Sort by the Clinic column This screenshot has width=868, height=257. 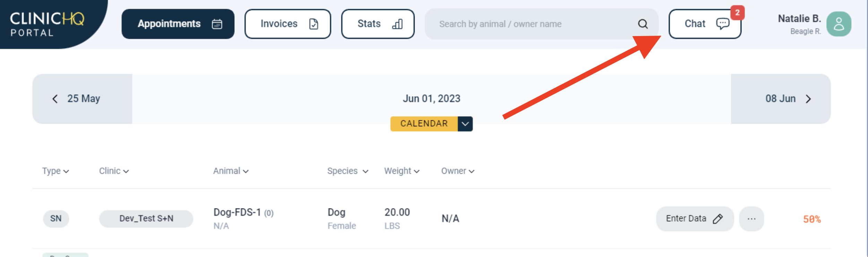[114, 171]
